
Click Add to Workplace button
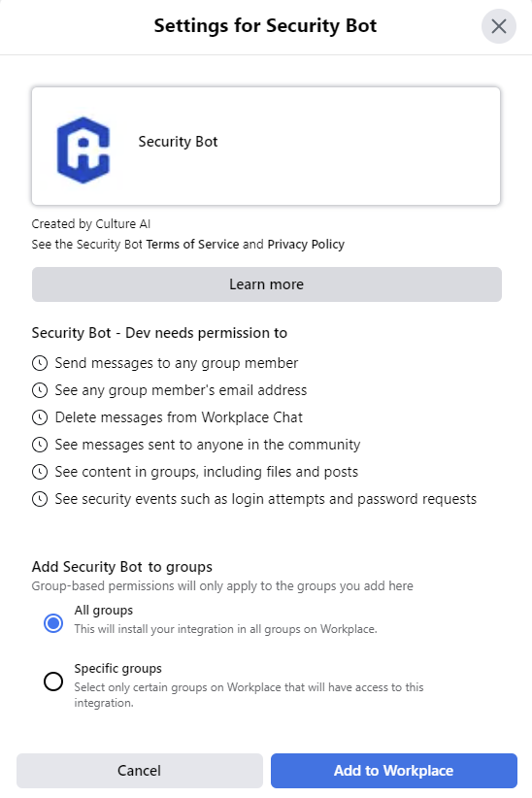click(x=394, y=771)
